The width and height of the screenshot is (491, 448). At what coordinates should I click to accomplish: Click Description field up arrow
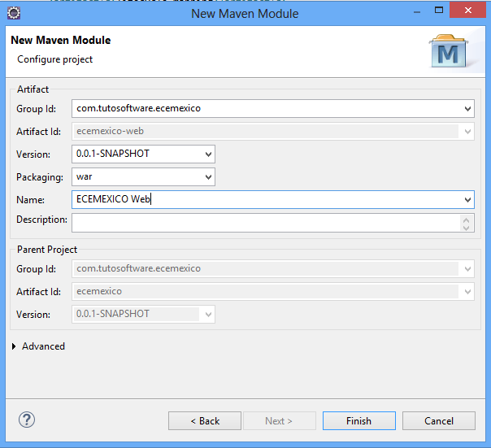point(467,220)
